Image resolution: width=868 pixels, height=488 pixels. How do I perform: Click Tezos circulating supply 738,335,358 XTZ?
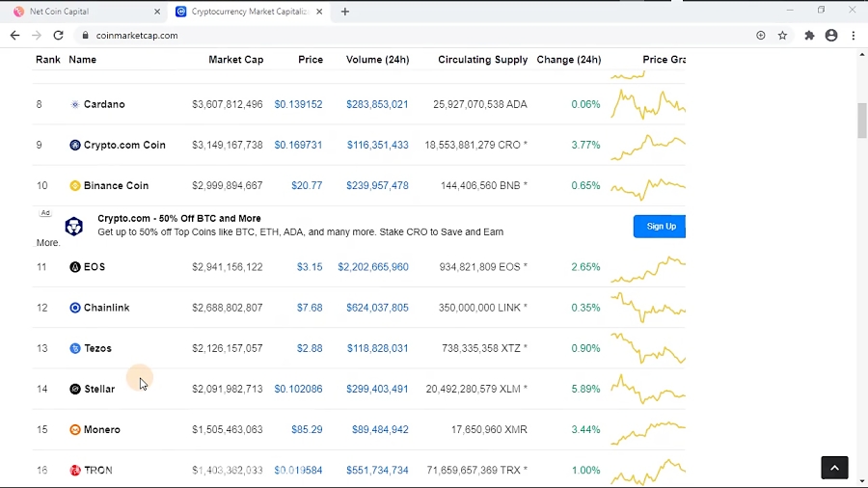484,348
